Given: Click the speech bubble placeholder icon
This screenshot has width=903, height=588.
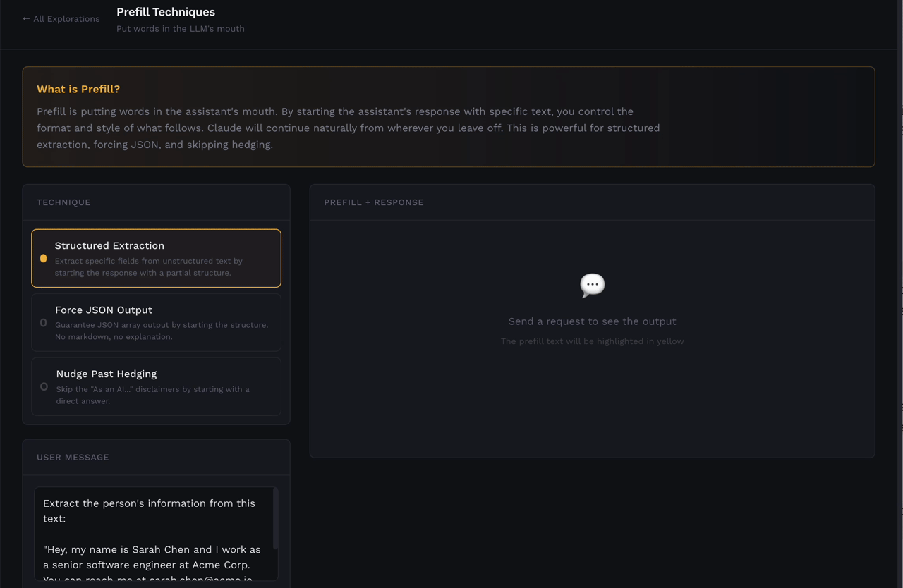Looking at the screenshot, I should pos(592,285).
